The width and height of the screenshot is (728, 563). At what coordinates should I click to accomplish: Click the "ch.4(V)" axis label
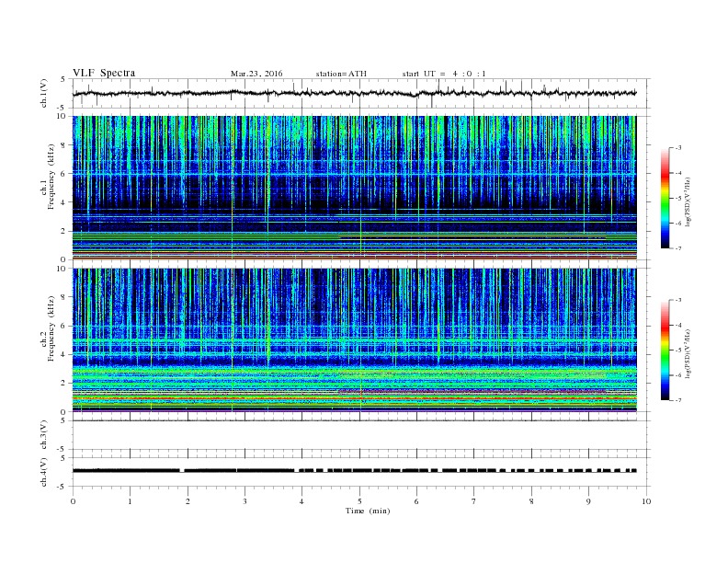pos(44,472)
